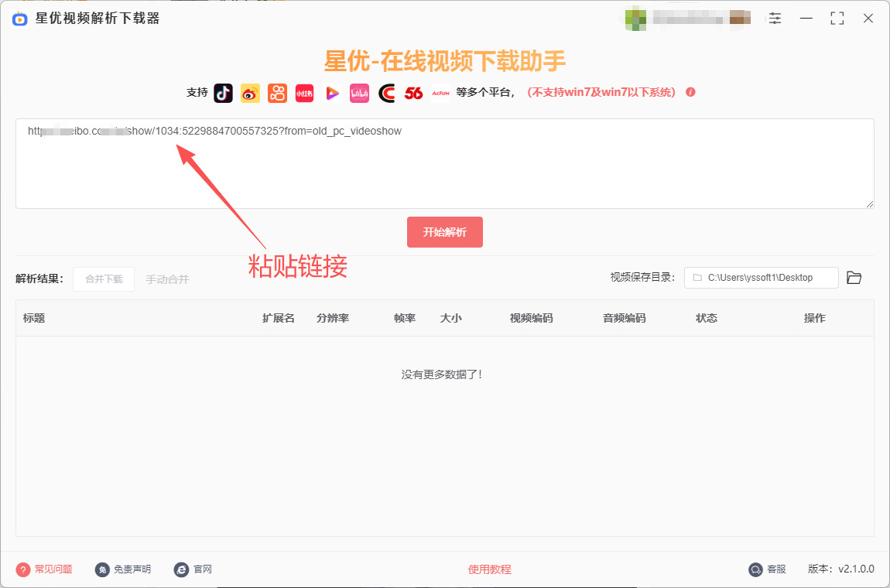This screenshot has width=890, height=588.
Task: Click the 免责声明 icon at bottom
Action: click(x=102, y=569)
